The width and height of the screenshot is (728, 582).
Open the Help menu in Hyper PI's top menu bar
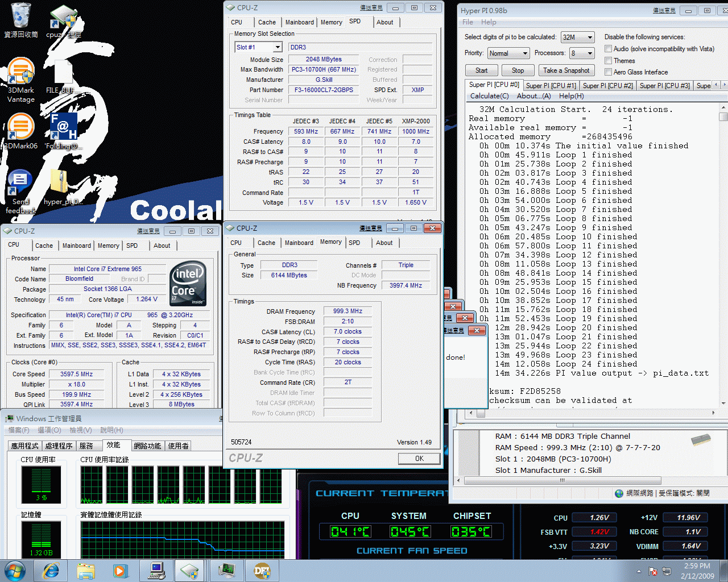[489, 22]
